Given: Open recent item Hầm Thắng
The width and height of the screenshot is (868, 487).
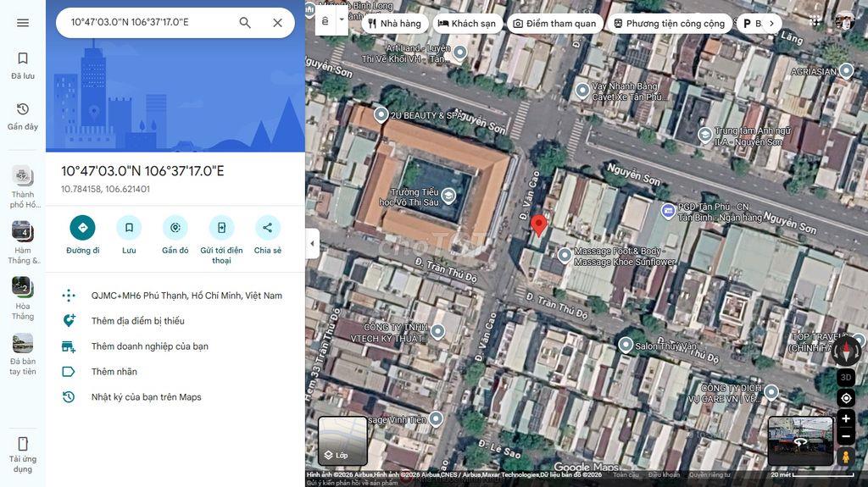Looking at the screenshot, I should (x=23, y=242).
